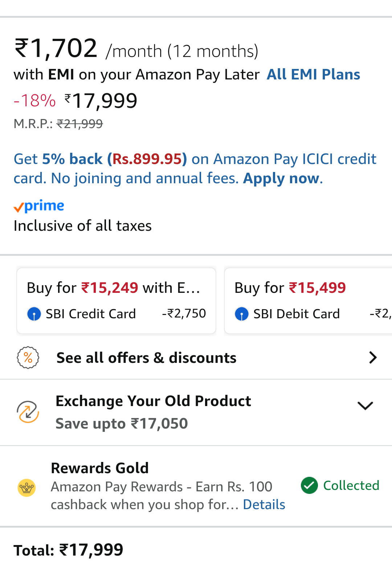Tap the ₹1,702 per month EMI price
This screenshot has height=577, width=392.
[56, 49]
